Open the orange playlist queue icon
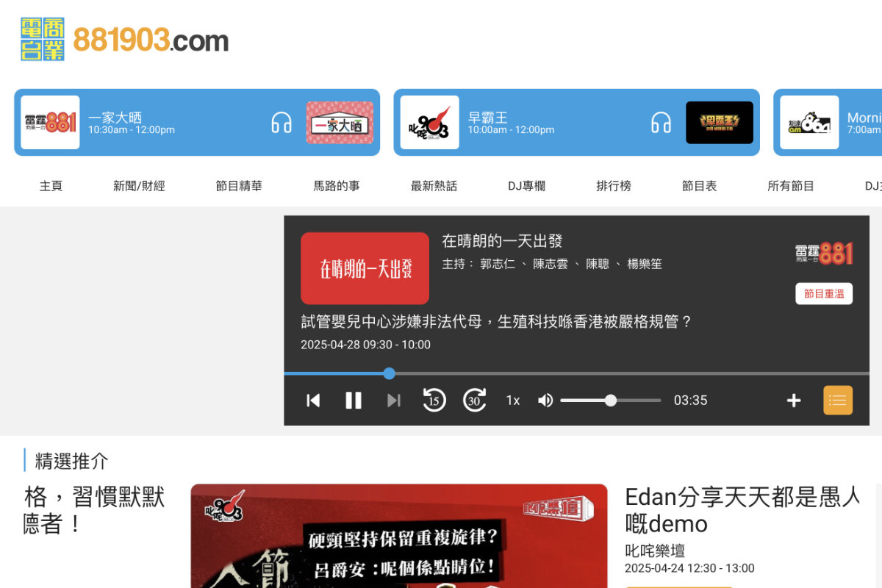The height and width of the screenshot is (588, 882). pyautogui.click(x=838, y=400)
